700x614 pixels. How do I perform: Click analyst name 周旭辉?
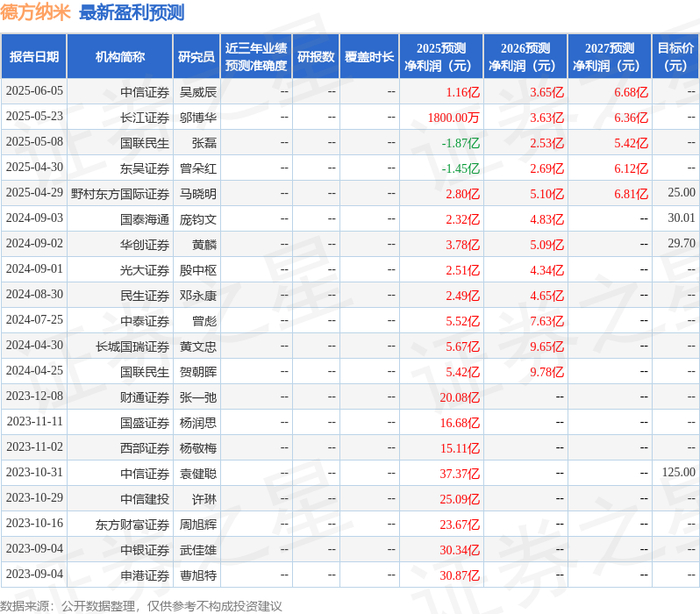198,525
